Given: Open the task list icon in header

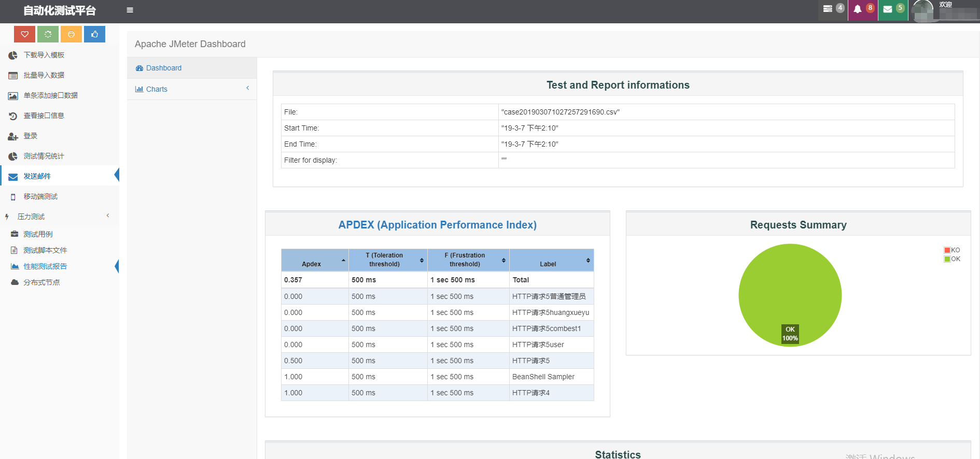Looking at the screenshot, I should pyautogui.click(x=828, y=9).
